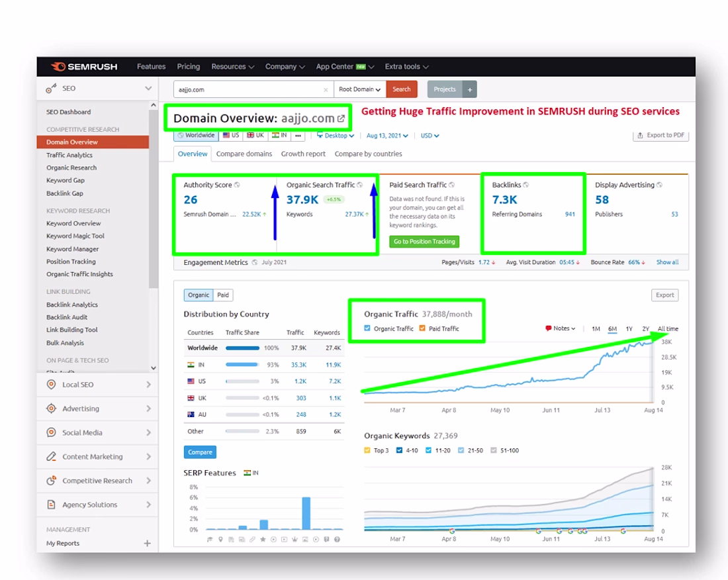The height and width of the screenshot is (580, 728).
Task: Click the Agency Solutions document icon
Action: (52, 505)
